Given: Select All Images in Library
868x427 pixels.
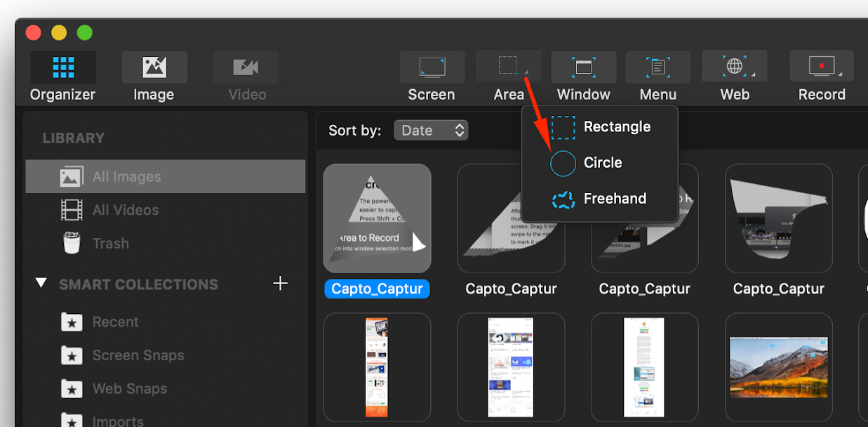Looking at the screenshot, I should (166, 176).
